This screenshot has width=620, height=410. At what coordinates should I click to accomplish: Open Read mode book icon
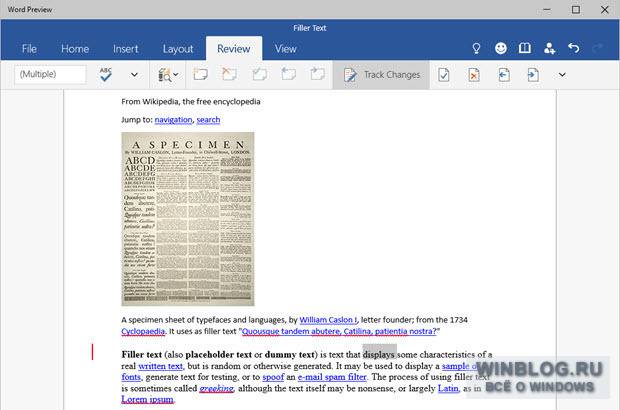pos(525,48)
